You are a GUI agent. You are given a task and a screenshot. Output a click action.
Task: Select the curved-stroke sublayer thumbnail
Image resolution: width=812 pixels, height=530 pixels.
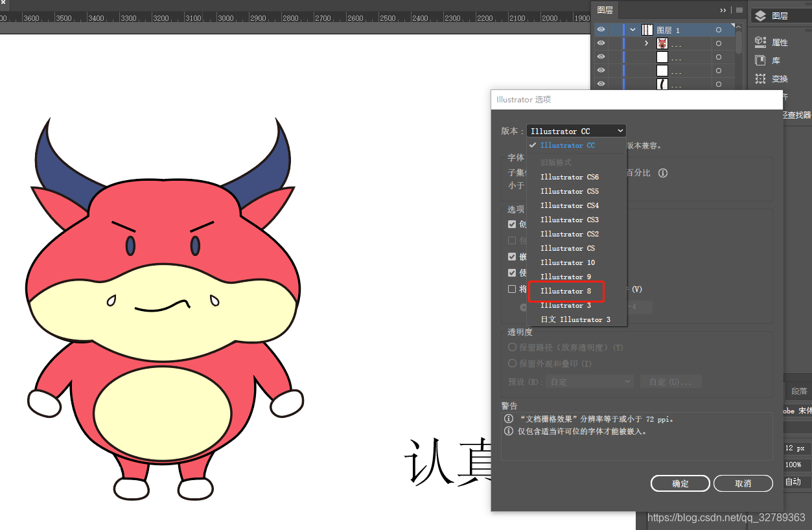[x=662, y=84]
